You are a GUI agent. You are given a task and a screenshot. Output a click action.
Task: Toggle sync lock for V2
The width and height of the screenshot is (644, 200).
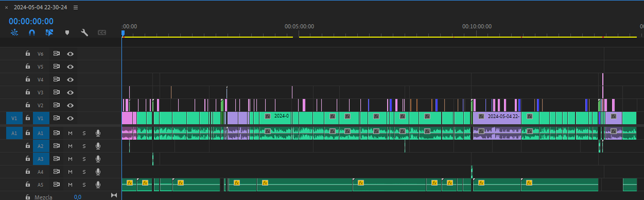click(x=56, y=105)
